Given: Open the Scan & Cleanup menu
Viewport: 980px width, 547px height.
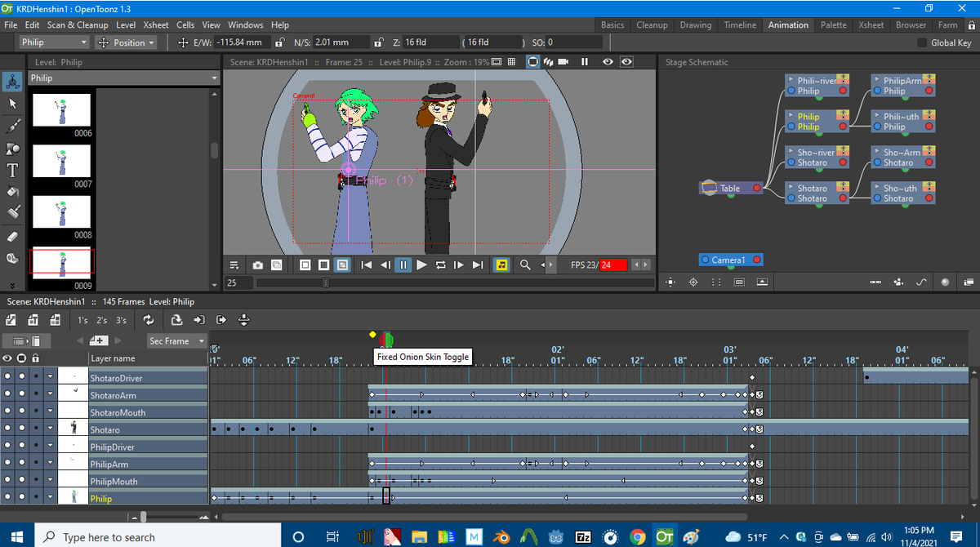Looking at the screenshot, I should click(x=78, y=25).
